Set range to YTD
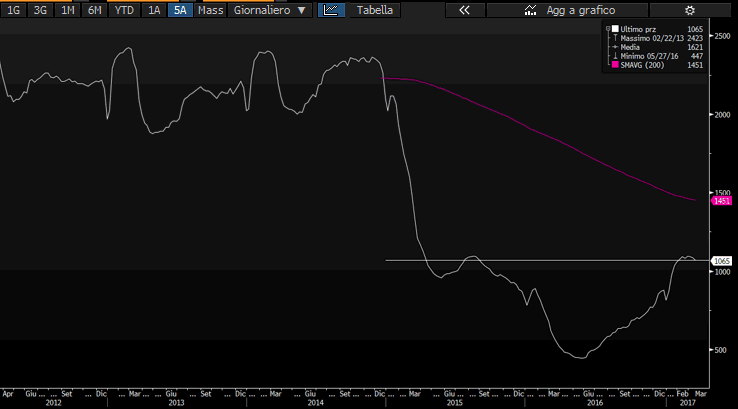The height and width of the screenshot is (409, 738). [124, 10]
